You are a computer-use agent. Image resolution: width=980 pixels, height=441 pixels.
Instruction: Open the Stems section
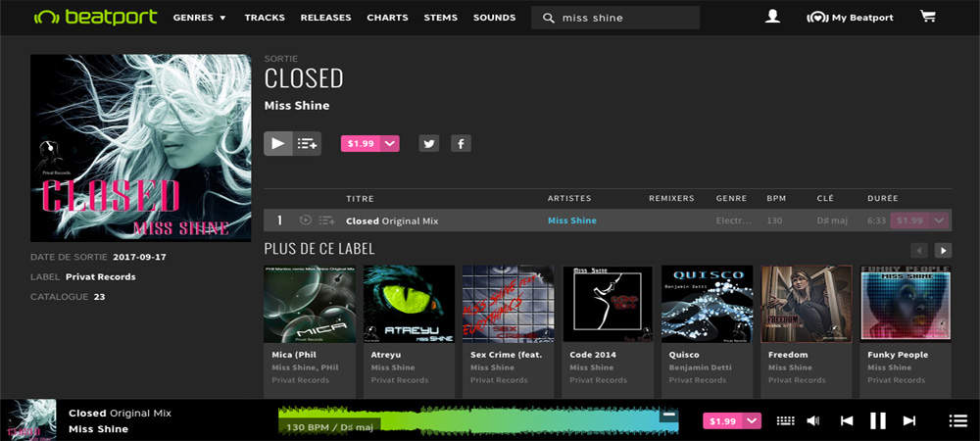[x=440, y=18]
